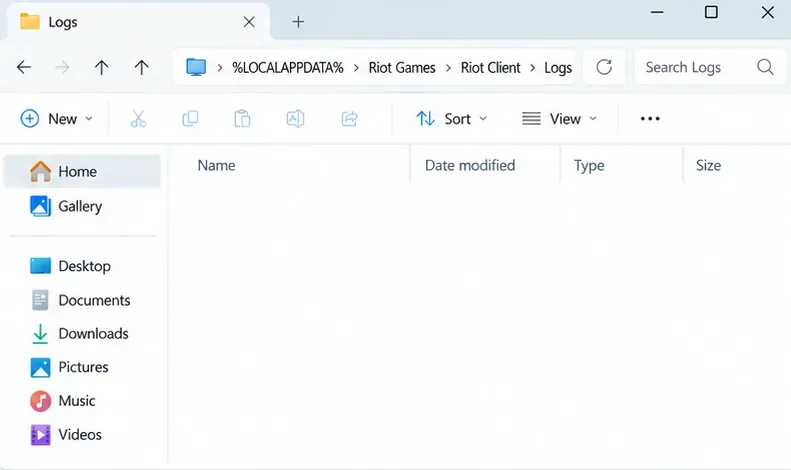Add a new tab with plus button
Screen dimensions: 791x470
298,22
